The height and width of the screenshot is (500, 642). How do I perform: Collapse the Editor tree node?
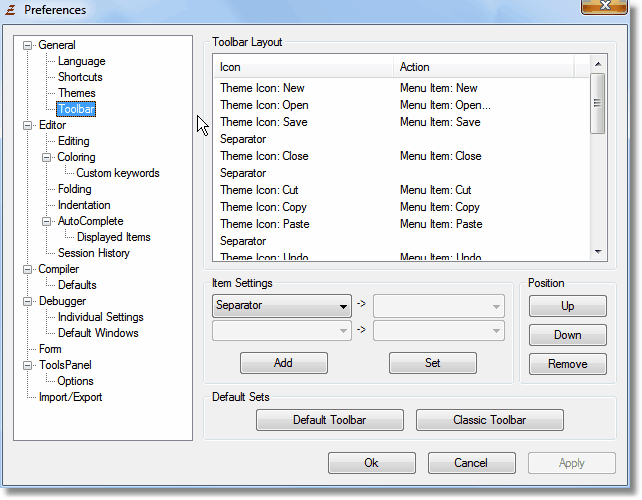point(28,125)
